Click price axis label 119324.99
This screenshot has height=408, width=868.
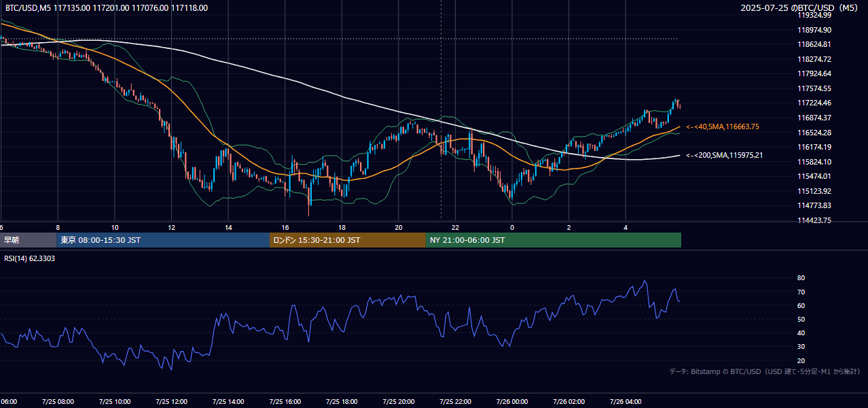(x=814, y=15)
